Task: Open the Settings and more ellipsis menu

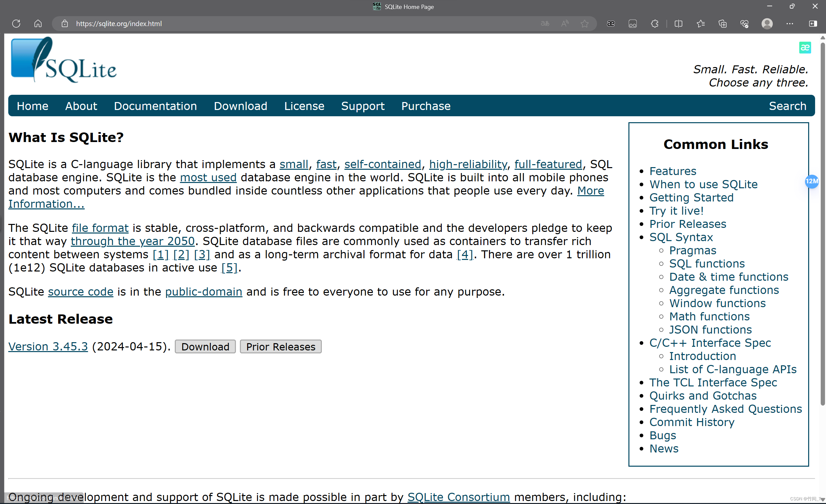Action: coord(790,23)
